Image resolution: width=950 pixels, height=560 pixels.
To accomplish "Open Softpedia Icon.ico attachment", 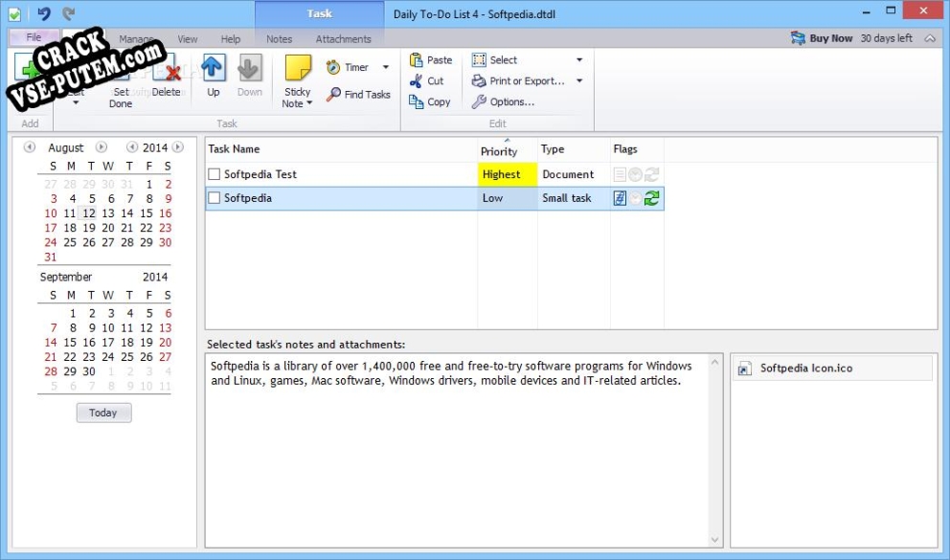I will point(832,369).
